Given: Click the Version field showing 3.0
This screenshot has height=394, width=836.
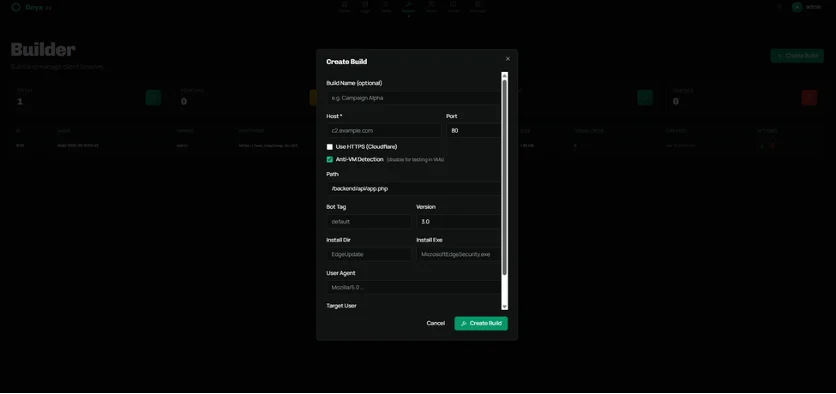Looking at the screenshot, I should (x=458, y=222).
